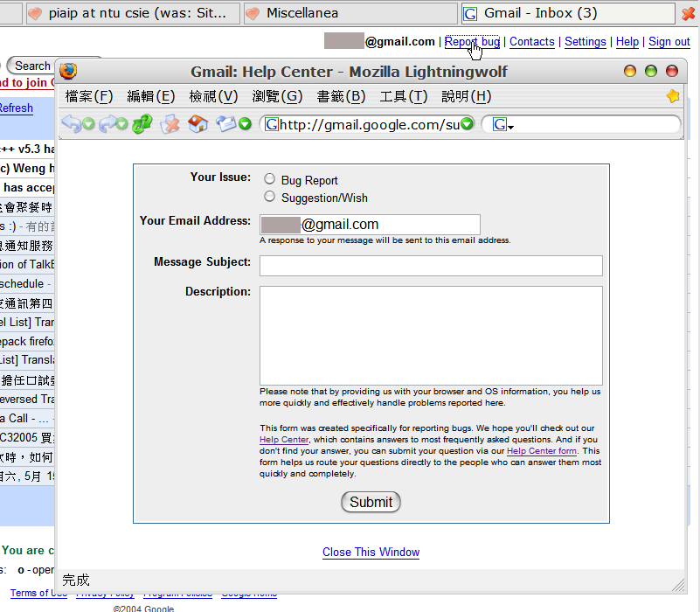Viewport: 700px width, 612px height.
Task: Click the Search button in the Gmail window
Action: point(31,66)
